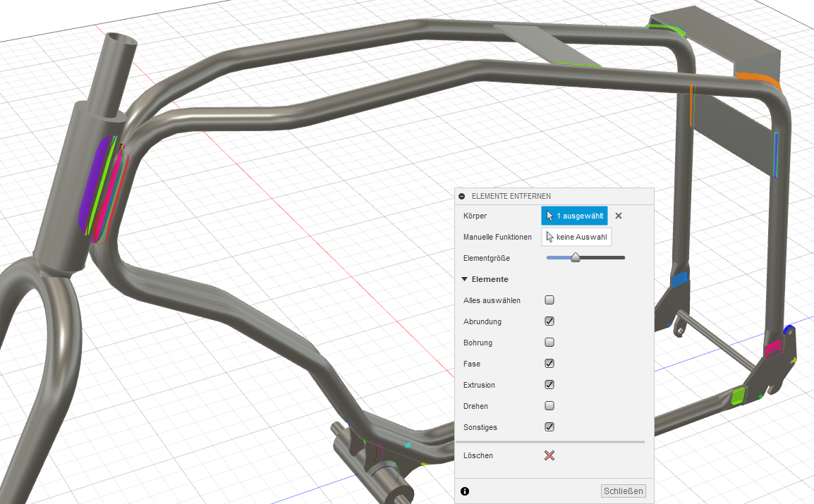814x504 pixels.
Task: Enable the Bohrung checkbox
Action: (x=549, y=342)
